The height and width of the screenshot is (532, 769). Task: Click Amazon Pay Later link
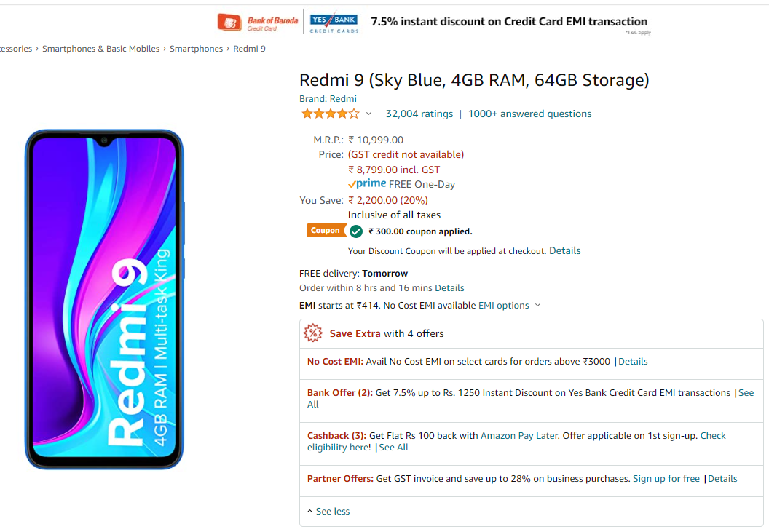[519, 435]
